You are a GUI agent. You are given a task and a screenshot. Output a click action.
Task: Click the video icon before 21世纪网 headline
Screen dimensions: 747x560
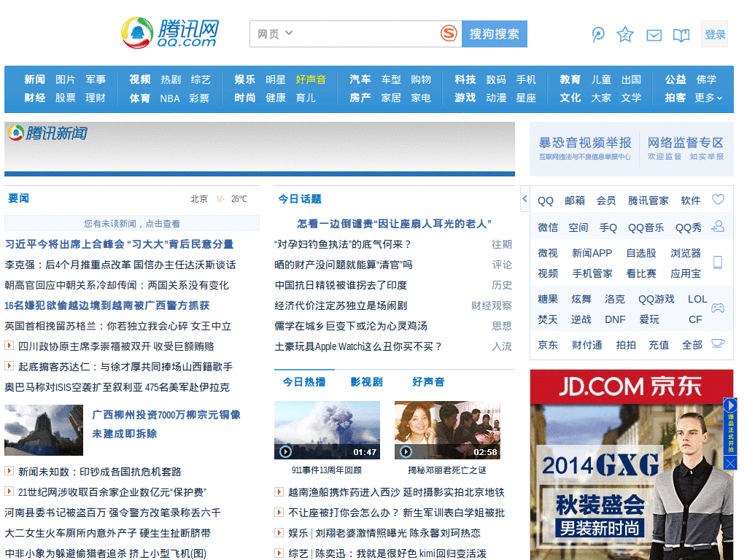tap(9, 491)
